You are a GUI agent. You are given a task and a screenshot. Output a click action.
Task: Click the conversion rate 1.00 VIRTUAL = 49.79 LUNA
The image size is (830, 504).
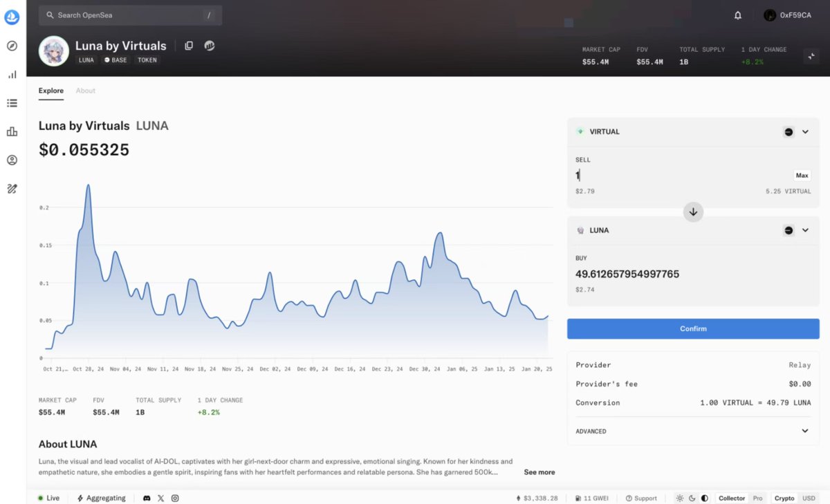(755, 402)
